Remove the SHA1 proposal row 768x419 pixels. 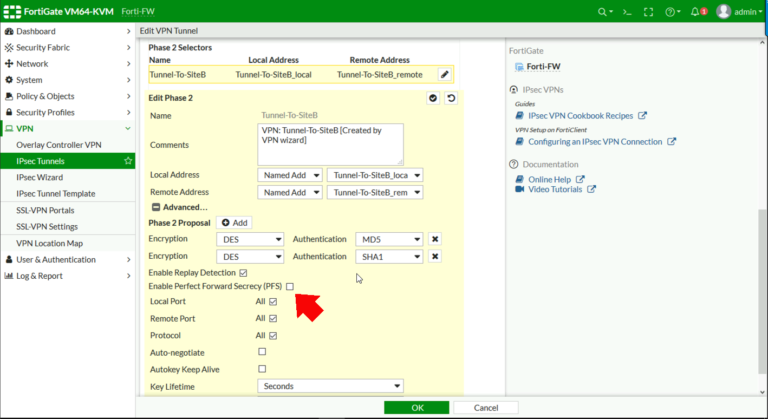tap(435, 256)
